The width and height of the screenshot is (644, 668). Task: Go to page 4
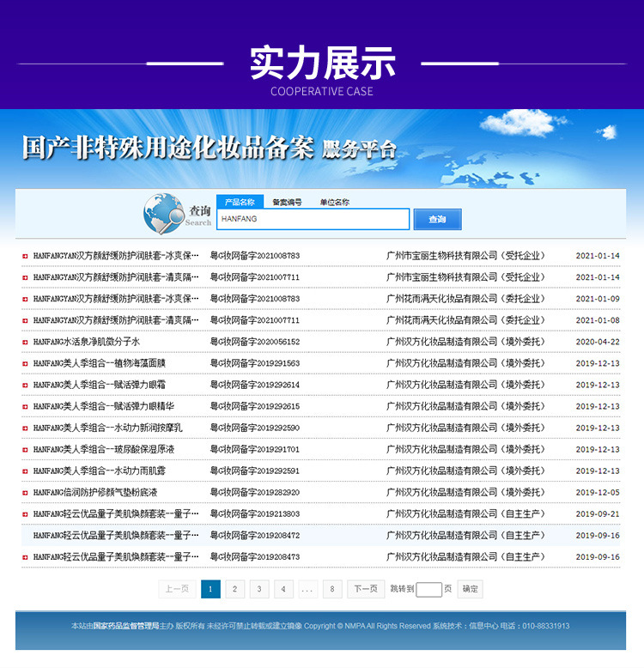pyautogui.click(x=283, y=589)
